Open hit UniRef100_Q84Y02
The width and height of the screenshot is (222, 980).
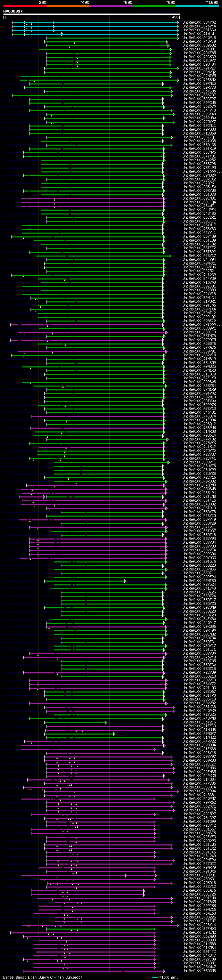tap(199, 23)
